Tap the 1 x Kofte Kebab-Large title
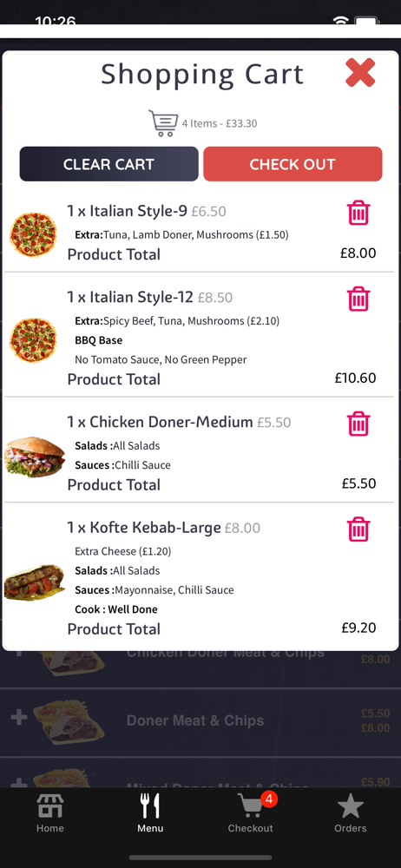The width and height of the screenshot is (401, 868). (x=144, y=528)
